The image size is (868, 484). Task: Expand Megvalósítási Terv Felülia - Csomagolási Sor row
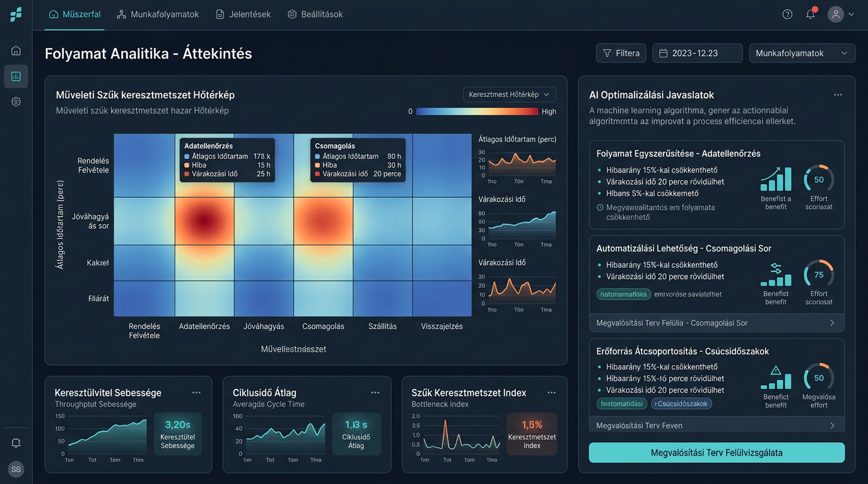click(x=717, y=323)
